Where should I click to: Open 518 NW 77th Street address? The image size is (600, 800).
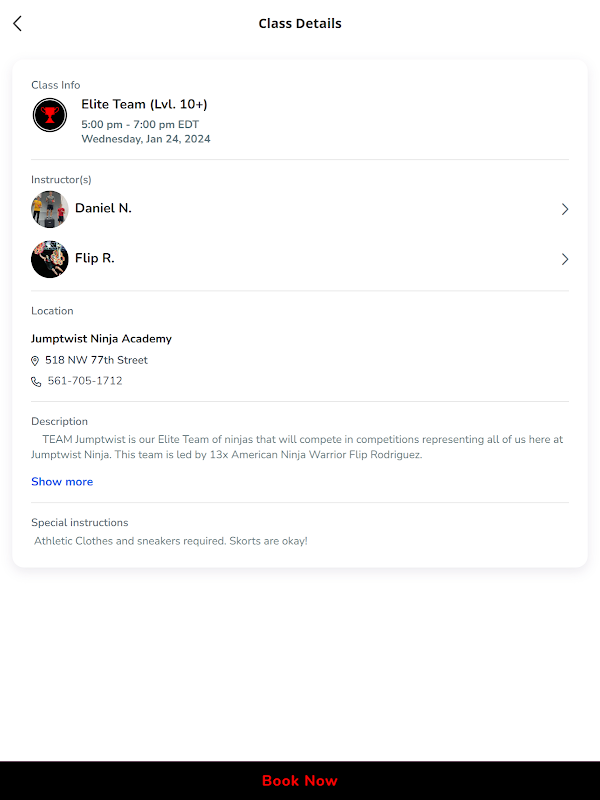coord(96,360)
